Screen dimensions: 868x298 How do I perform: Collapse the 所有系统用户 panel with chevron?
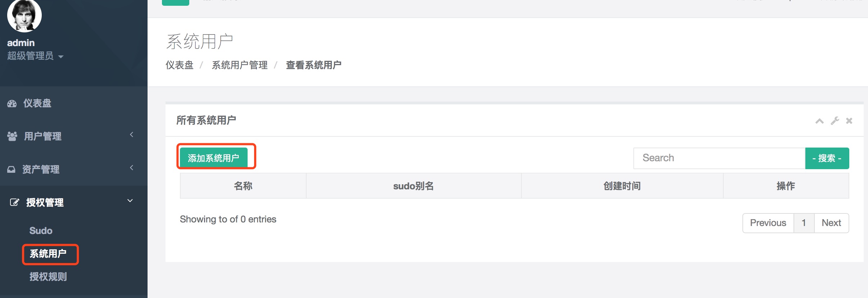(x=819, y=121)
